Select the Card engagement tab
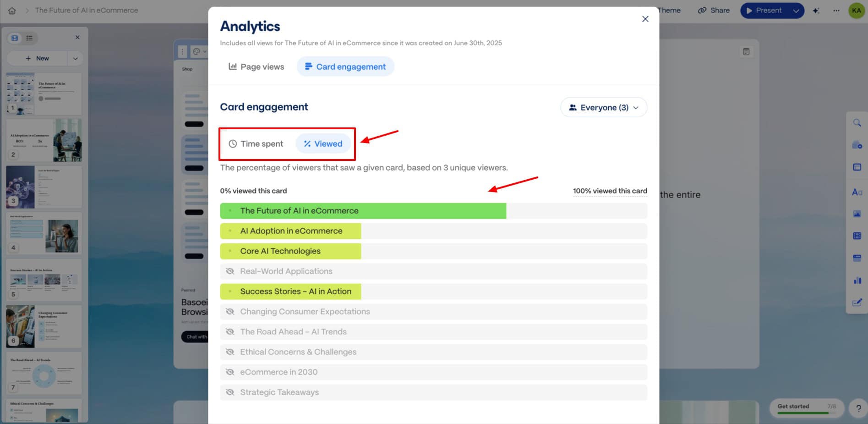 tap(345, 67)
